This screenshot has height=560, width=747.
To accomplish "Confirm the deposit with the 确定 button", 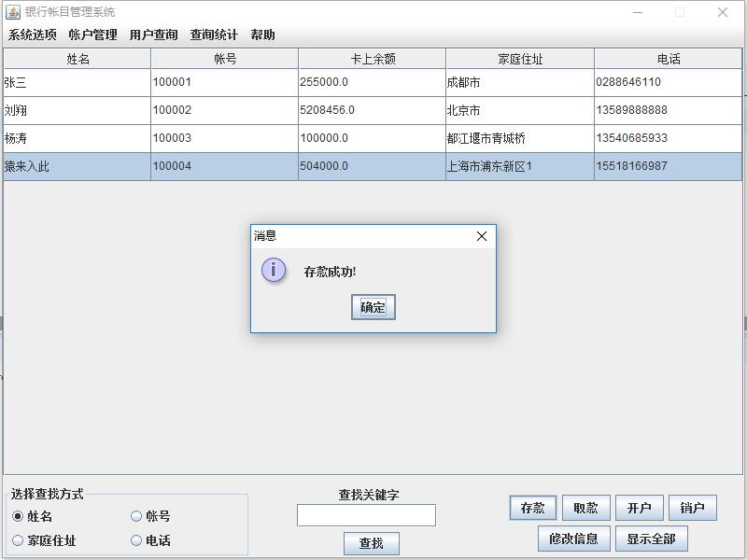I will click(x=372, y=307).
